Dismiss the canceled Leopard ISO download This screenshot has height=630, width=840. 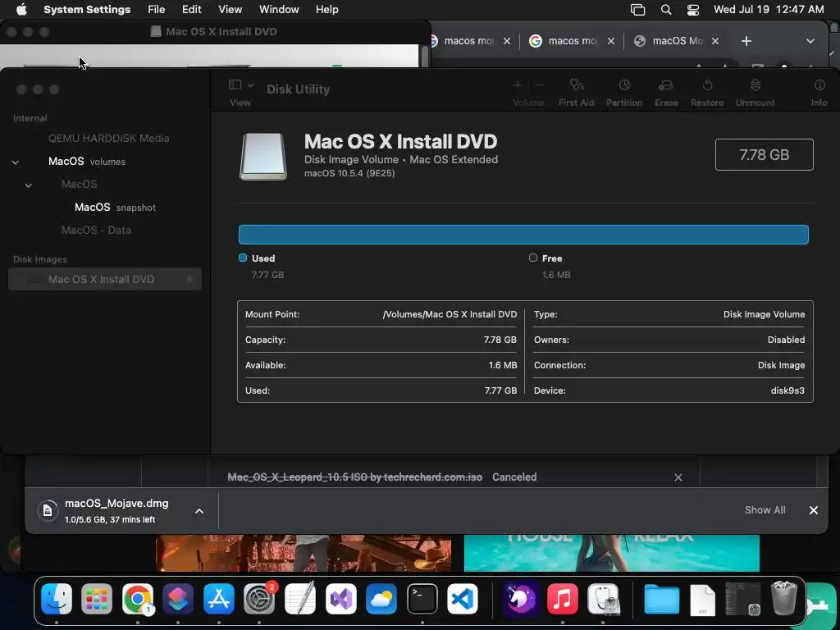678,477
